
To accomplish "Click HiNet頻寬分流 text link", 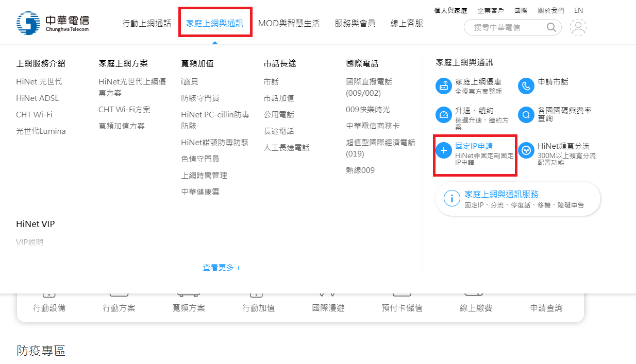I will pos(563,146).
